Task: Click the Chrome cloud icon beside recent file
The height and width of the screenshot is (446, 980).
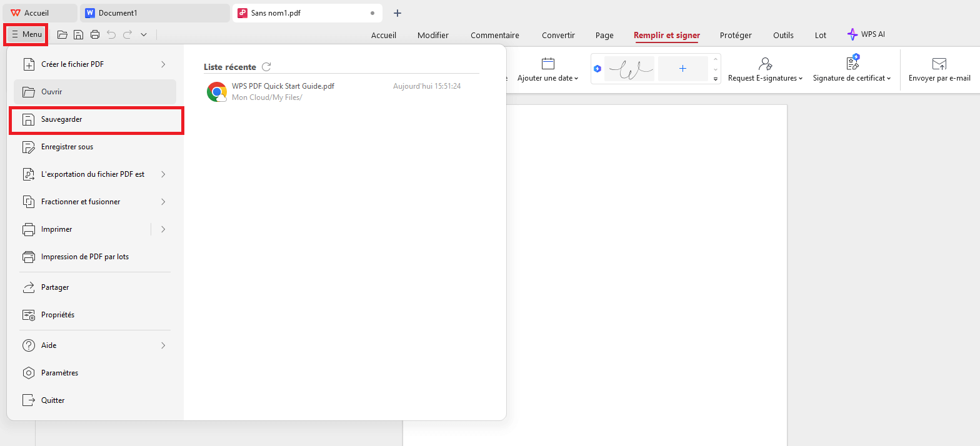Action: (x=217, y=92)
